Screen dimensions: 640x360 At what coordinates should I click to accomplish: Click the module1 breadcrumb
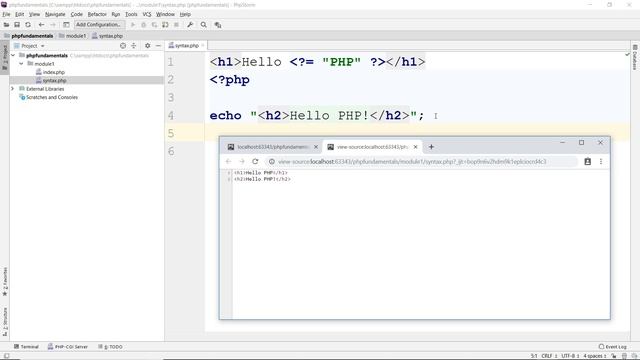tap(72, 36)
